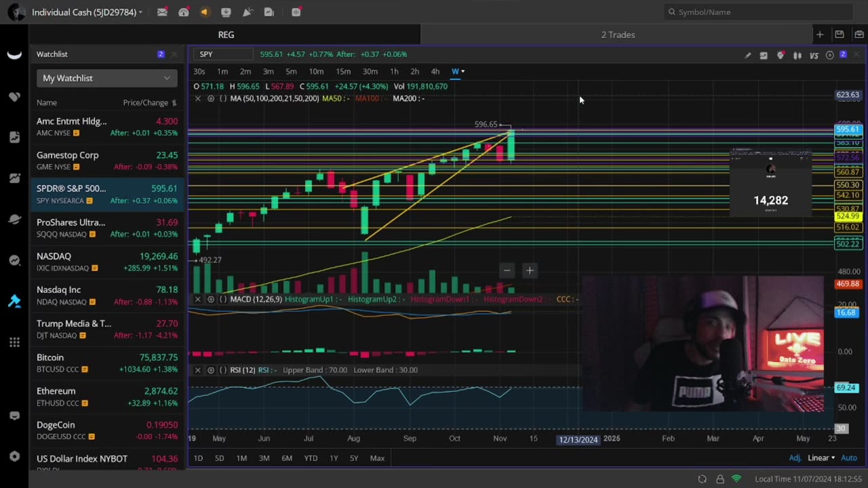Click the apps grid icon in left sidebar
This screenshot has height=488, width=868.
point(14,342)
